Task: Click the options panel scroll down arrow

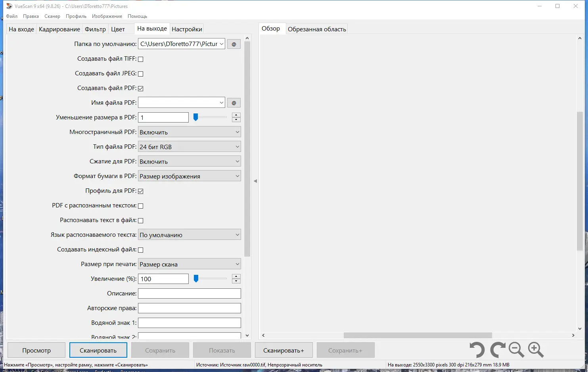Action: pos(247,336)
